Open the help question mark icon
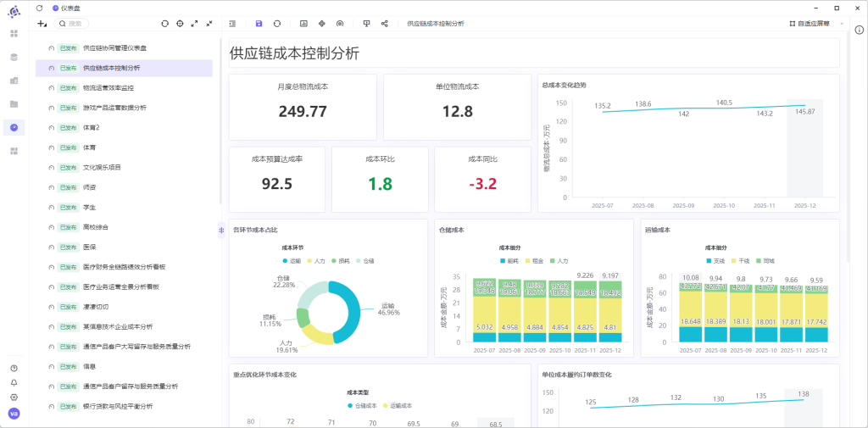This screenshot has width=868, height=428. (x=14, y=368)
